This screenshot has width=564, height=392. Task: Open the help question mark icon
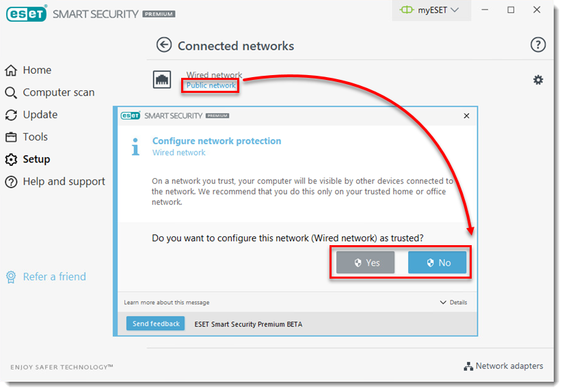pyautogui.click(x=538, y=45)
